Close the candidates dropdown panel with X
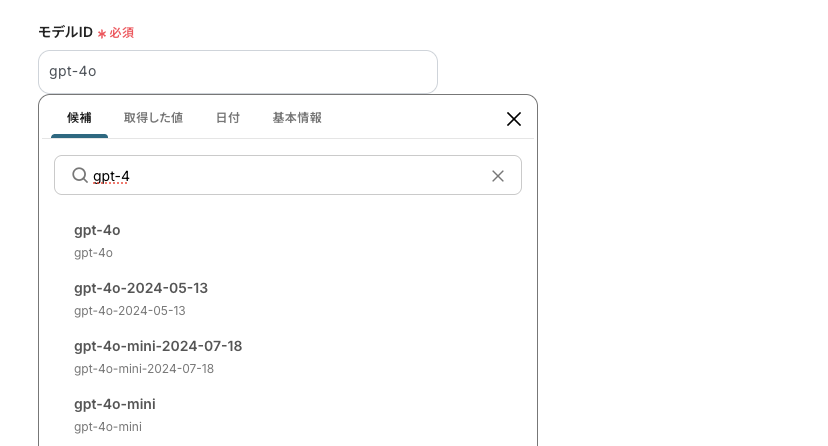The height and width of the screenshot is (446, 828). pos(514,119)
